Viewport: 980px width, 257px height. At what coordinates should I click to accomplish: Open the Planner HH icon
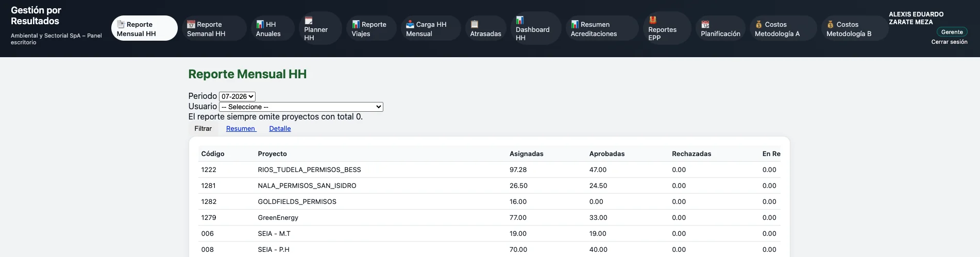[x=308, y=21]
